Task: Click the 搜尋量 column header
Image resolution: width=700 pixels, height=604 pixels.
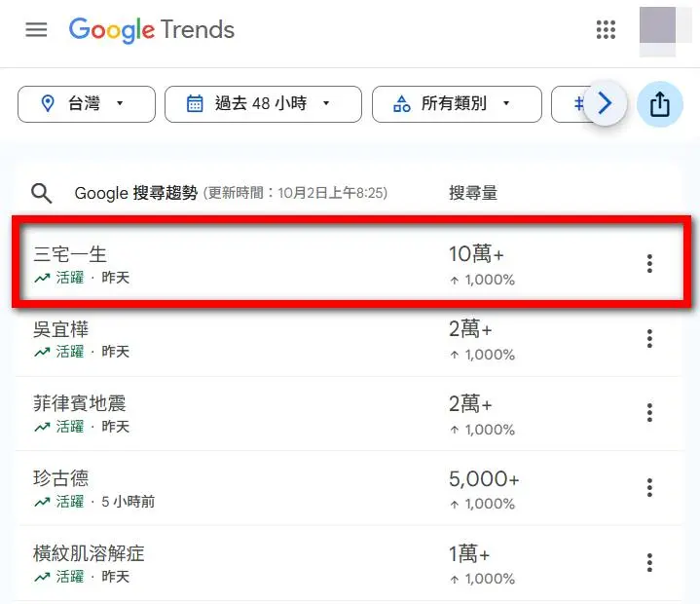Action: pyautogui.click(x=473, y=193)
